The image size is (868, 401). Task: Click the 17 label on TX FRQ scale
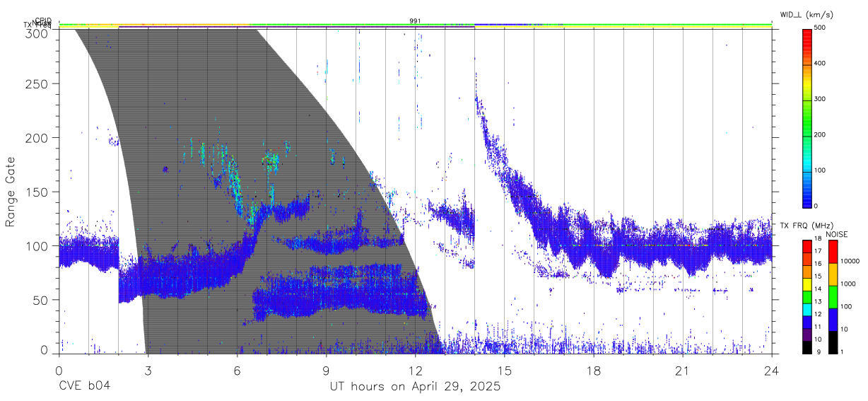click(x=819, y=251)
